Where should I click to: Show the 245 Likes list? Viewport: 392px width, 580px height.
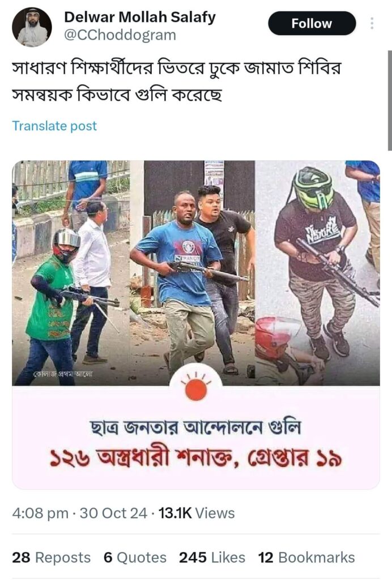pos(212,557)
